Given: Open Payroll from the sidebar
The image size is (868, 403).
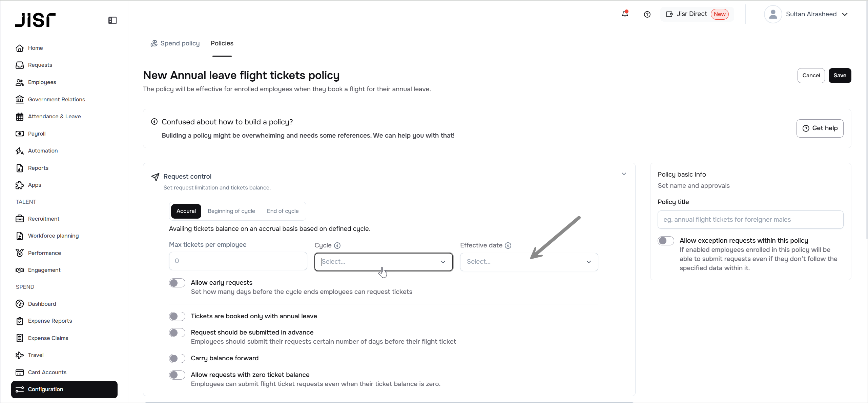Looking at the screenshot, I should point(37,134).
